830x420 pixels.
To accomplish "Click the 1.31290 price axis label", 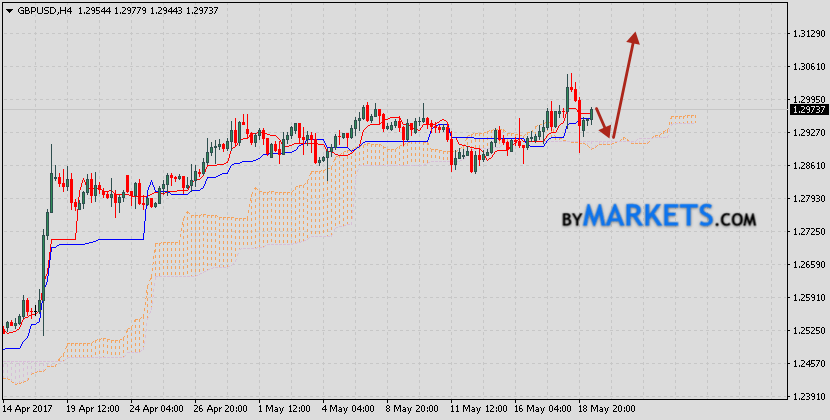I will 806,34.
